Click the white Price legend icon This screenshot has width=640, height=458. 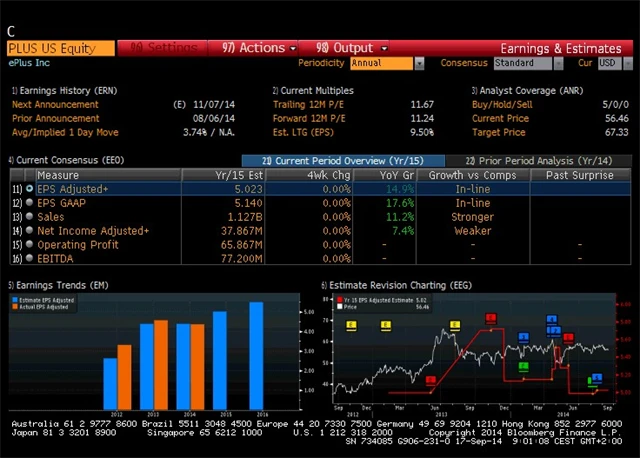[x=339, y=307]
